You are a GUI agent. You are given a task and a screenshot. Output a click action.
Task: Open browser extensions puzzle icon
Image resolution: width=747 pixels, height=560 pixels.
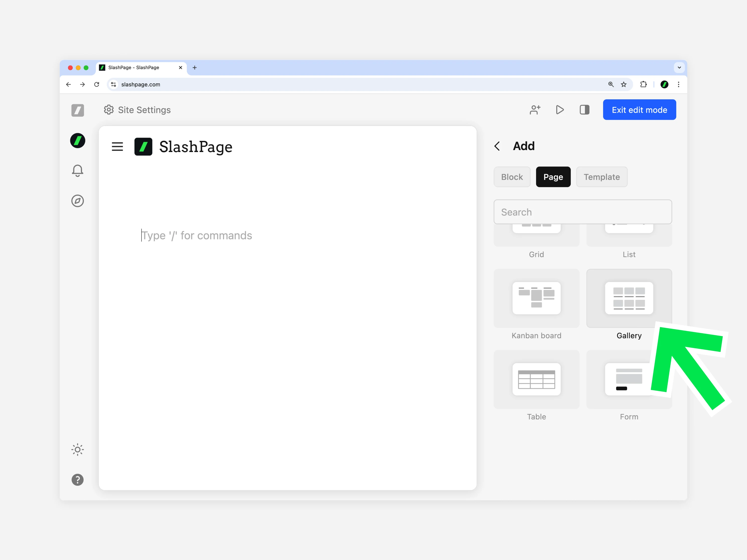pos(644,84)
